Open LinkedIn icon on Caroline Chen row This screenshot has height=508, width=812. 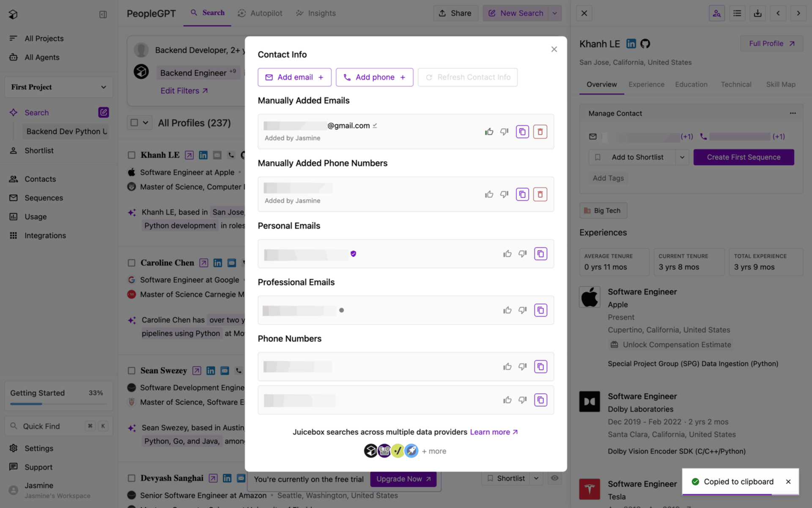(x=217, y=263)
